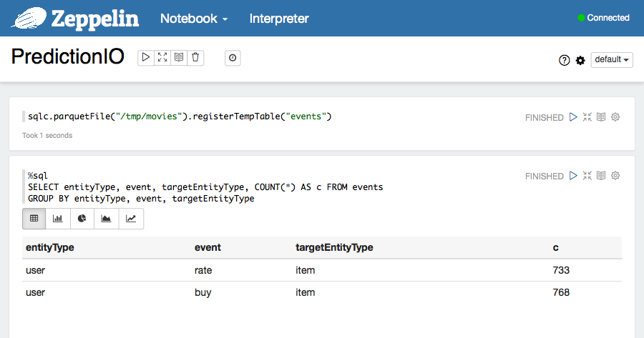Hide the editor of the SQL paragraph
The width and height of the screenshot is (644, 338).
[x=587, y=176]
